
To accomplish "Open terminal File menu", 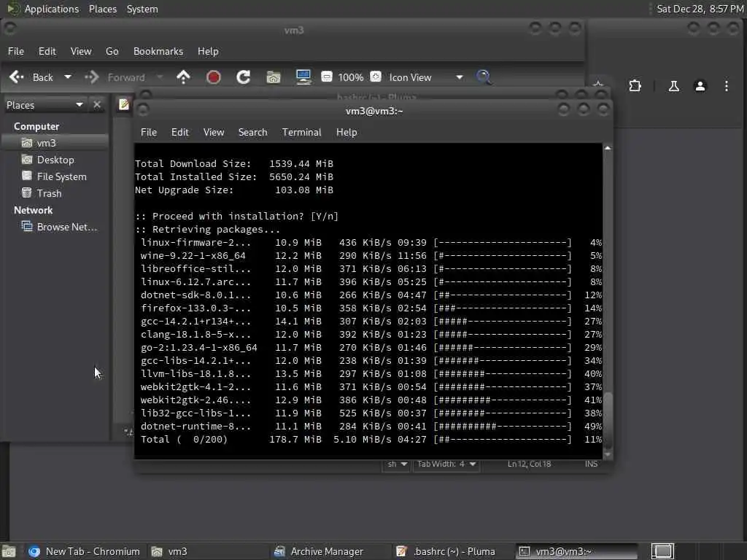I will (x=149, y=133).
